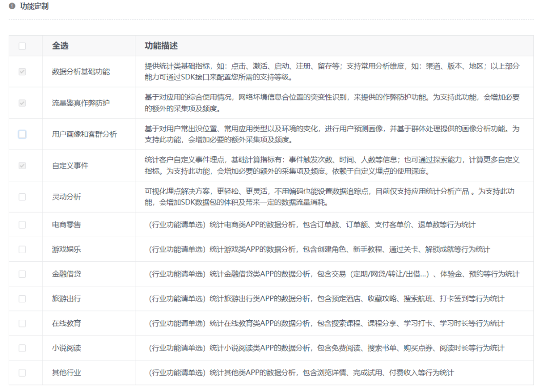This screenshot has width=554, height=392.
Task: Toggle the 流量鉴真作弊防护 checkbox
Action: click(22, 103)
